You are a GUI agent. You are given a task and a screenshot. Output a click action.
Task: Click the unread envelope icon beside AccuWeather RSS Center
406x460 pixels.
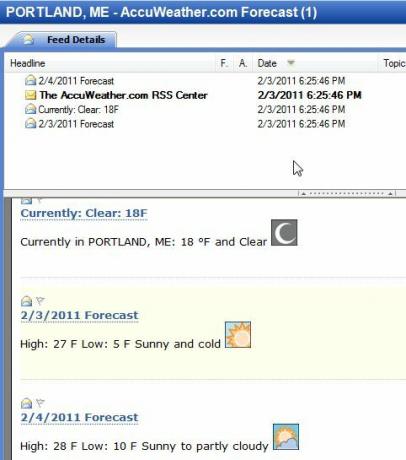pyautogui.click(x=30, y=95)
